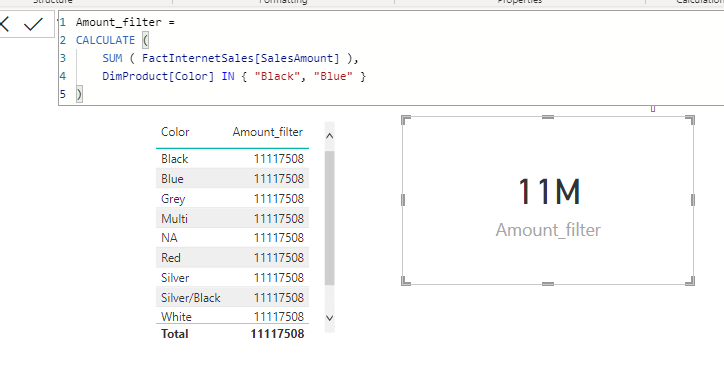The height and width of the screenshot is (388, 724).
Task: Select the Silver/Black color row
Action: pyautogui.click(x=232, y=297)
